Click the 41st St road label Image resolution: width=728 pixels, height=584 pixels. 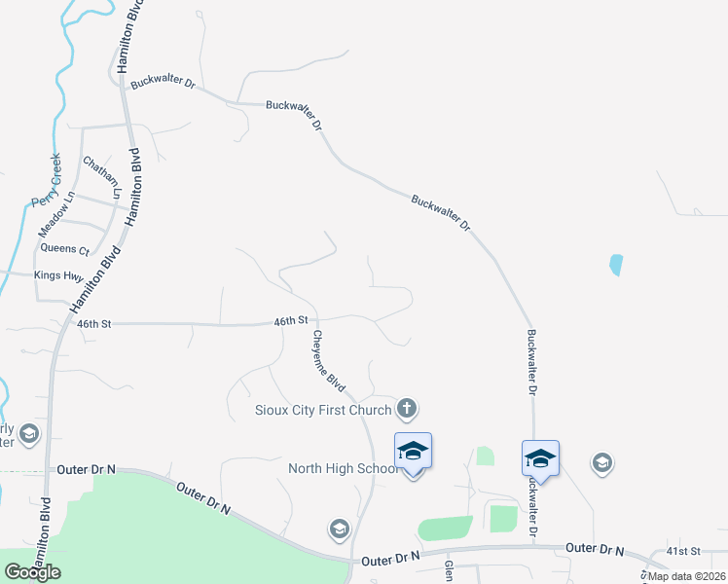tap(683, 551)
